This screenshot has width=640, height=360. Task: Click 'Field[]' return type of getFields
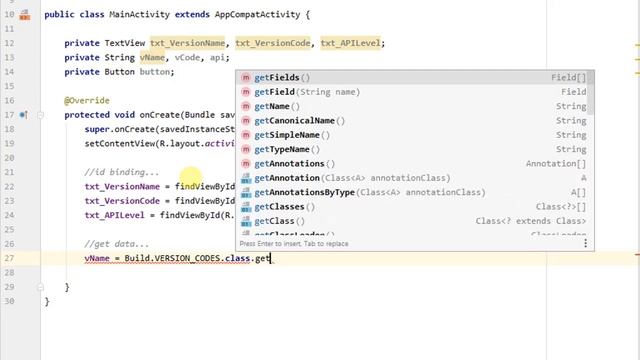(x=568, y=78)
